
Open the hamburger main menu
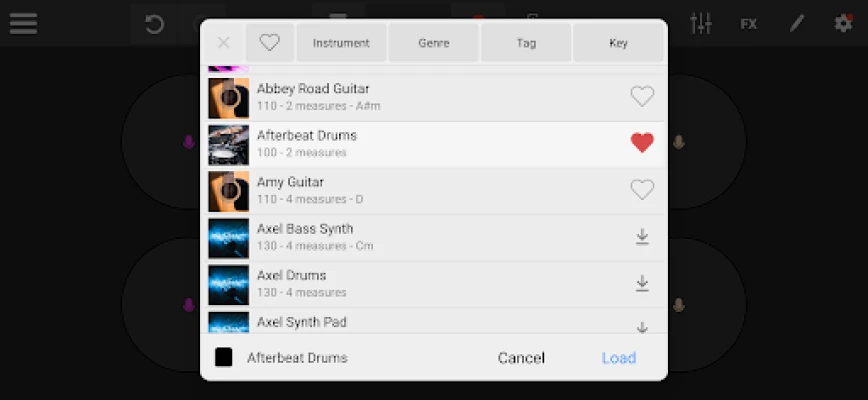(23, 23)
